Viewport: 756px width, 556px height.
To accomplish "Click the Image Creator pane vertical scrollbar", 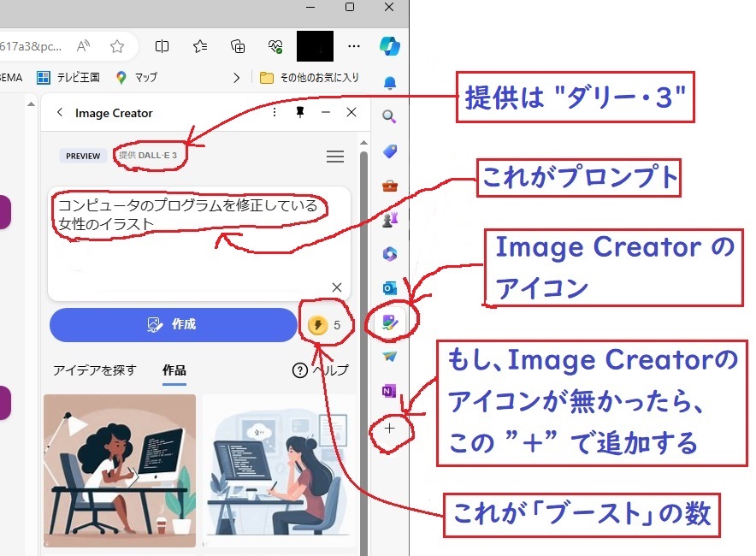I will point(364,354).
